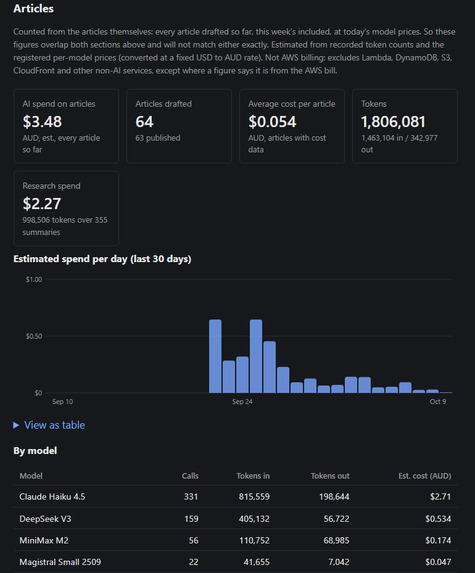Click the Calls column header
Screen dimensions: 475x573
pyautogui.click(x=190, y=476)
